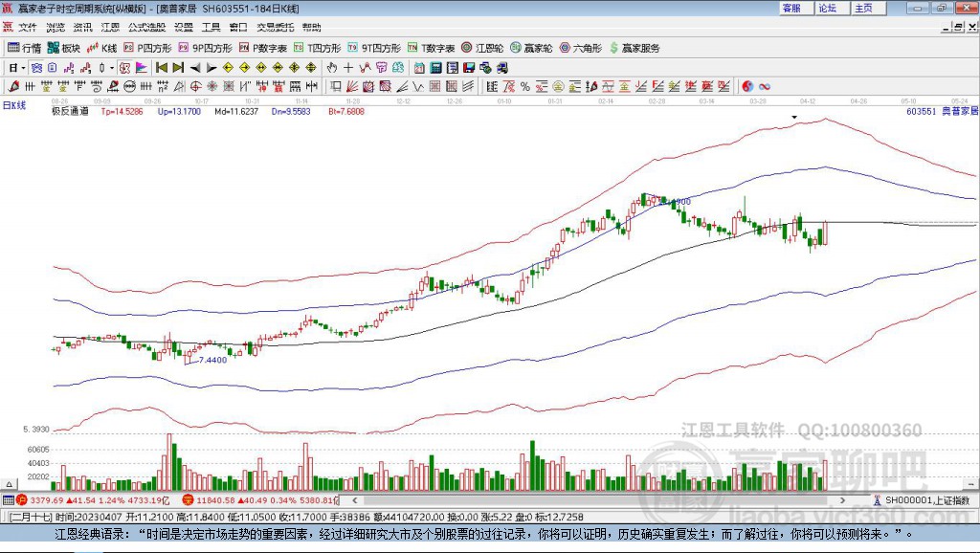Open the T数字表 tool

[432, 48]
